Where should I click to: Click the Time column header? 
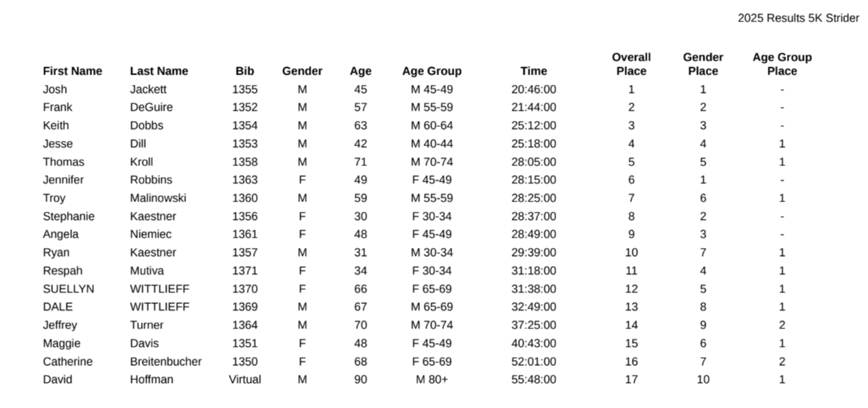[x=533, y=72]
